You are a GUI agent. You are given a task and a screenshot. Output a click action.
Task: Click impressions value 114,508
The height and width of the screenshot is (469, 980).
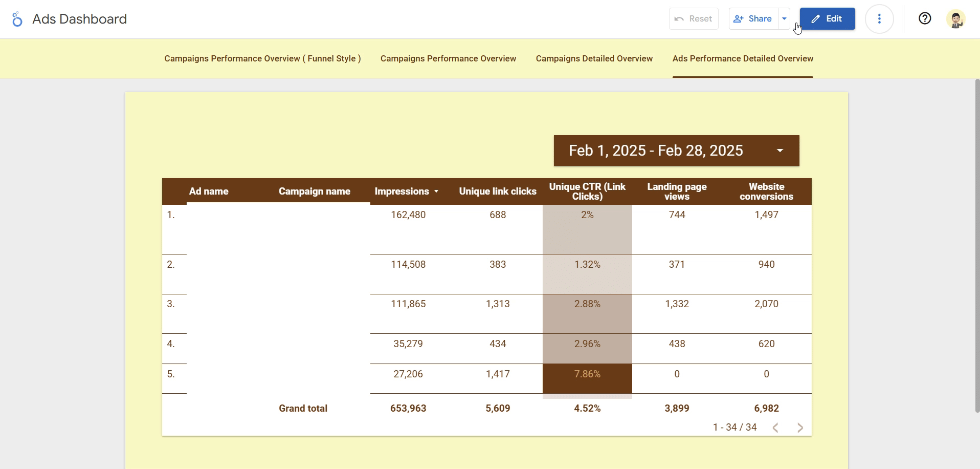click(x=408, y=265)
